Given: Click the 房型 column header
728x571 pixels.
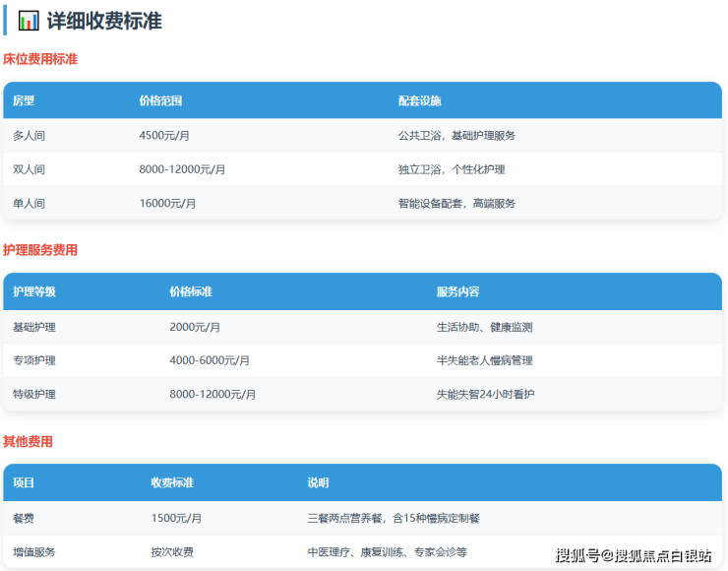Looking at the screenshot, I should coord(24,100).
